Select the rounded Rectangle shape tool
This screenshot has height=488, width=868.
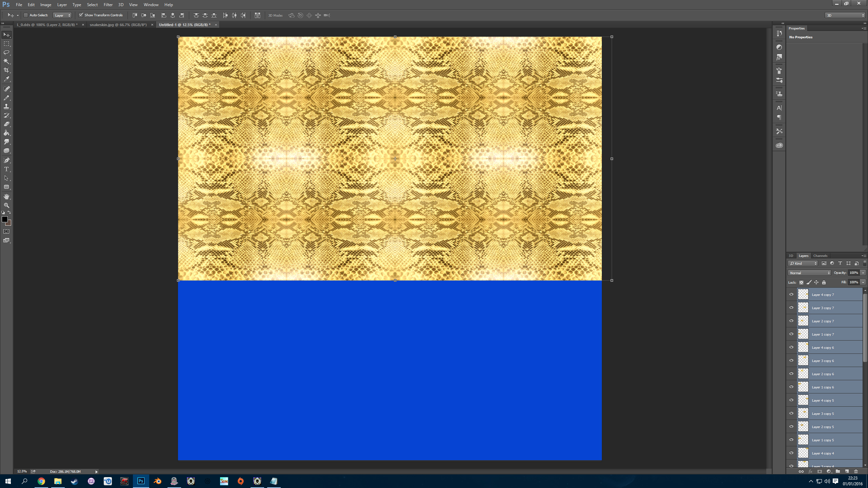[6, 187]
